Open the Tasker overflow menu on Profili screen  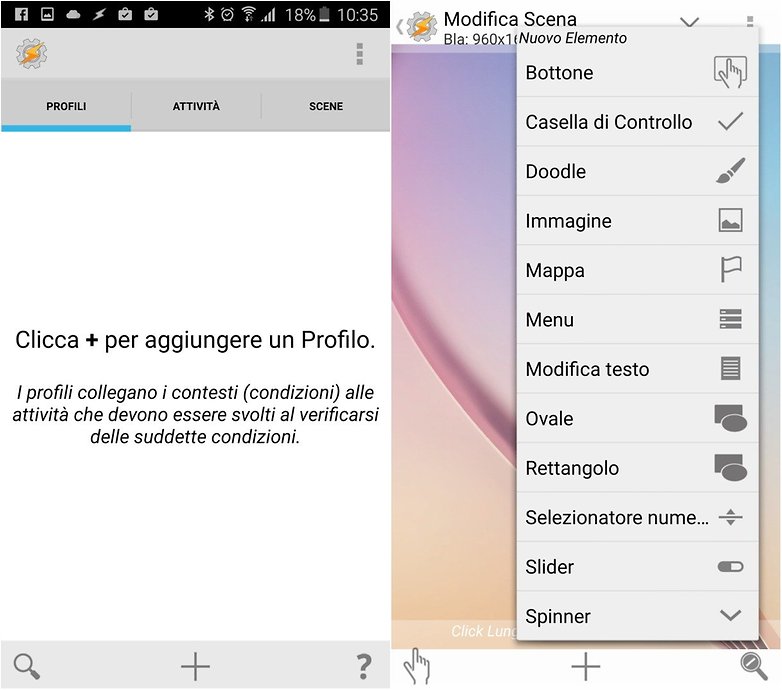click(359, 54)
